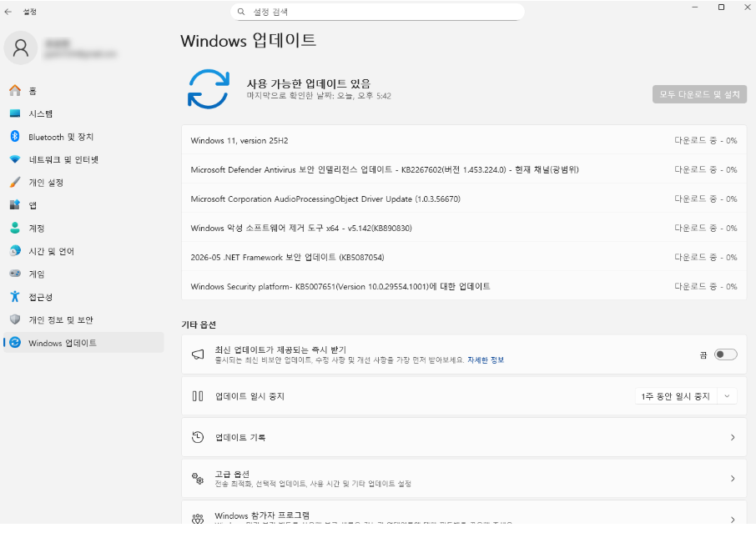Click the Windows 업데이트 page title
This screenshot has width=756, height=543.
click(x=249, y=41)
